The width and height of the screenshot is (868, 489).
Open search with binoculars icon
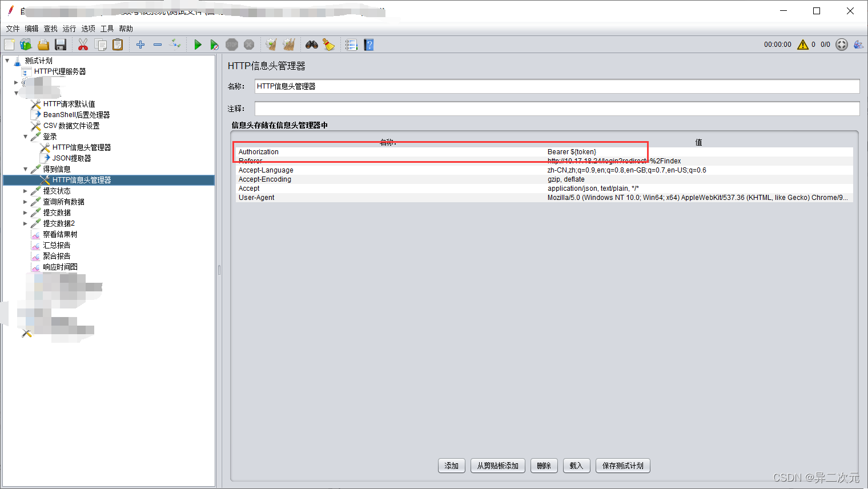(312, 45)
